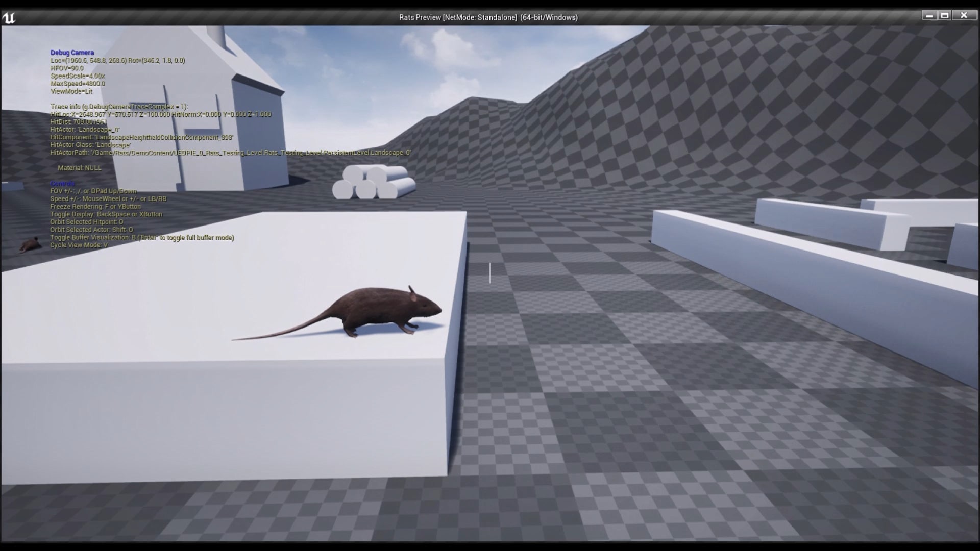Image resolution: width=980 pixels, height=551 pixels.
Task: Expand the Cycle View Mode option
Action: 79,245
